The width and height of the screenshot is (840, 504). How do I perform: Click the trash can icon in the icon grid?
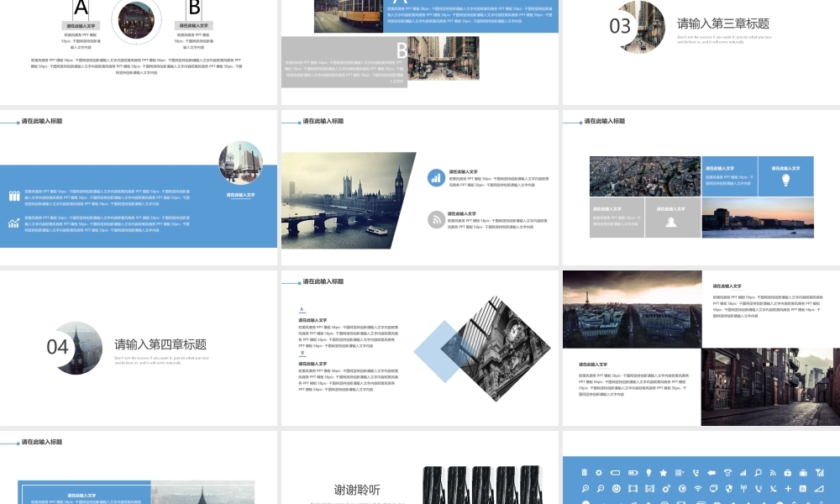pyautogui.click(x=585, y=472)
